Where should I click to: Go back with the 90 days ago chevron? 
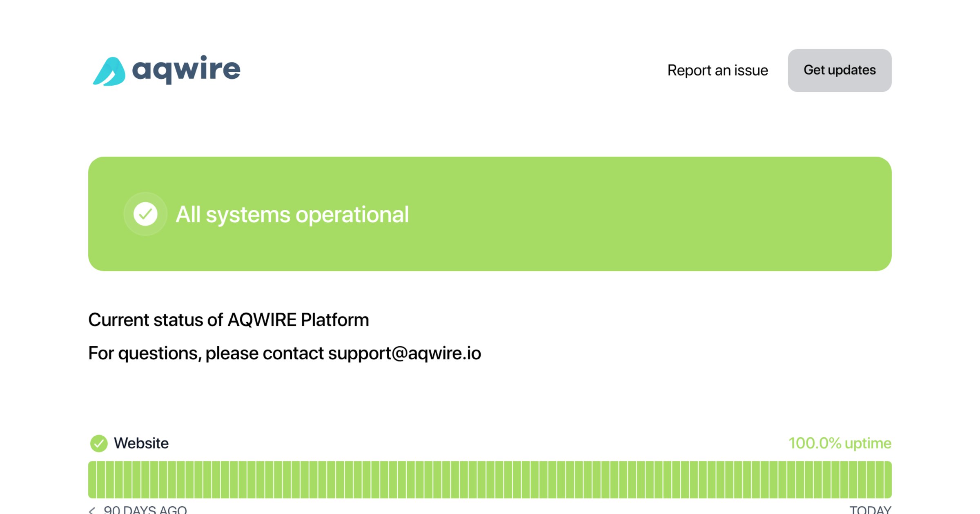tap(92, 510)
